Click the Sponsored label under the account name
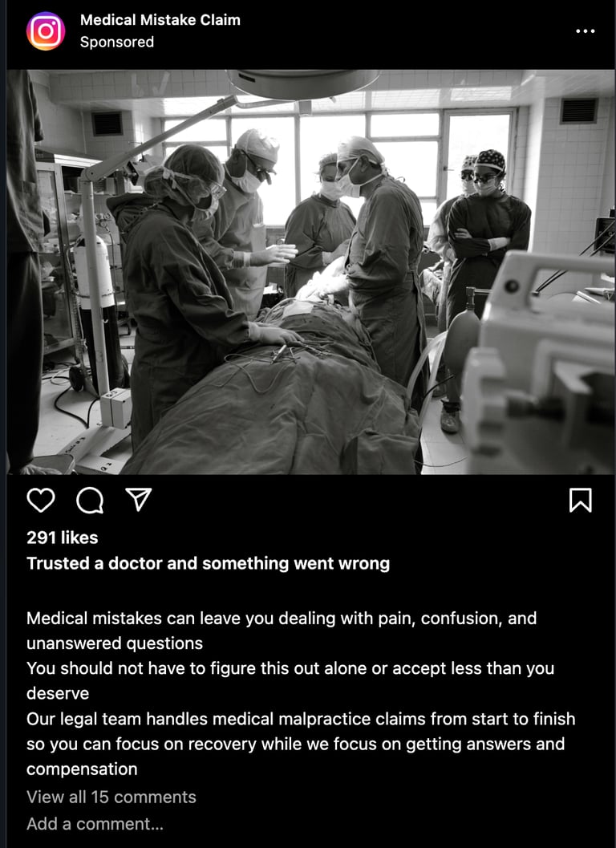This screenshot has width=616, height=848. pos(117,43)
